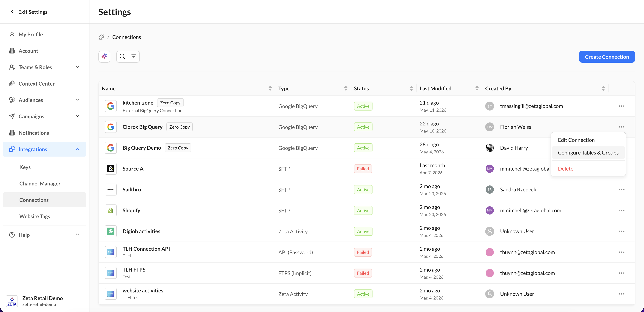Sort table by Name column
This screenshot has width=644, height=312.
click(x=270, y=89)
